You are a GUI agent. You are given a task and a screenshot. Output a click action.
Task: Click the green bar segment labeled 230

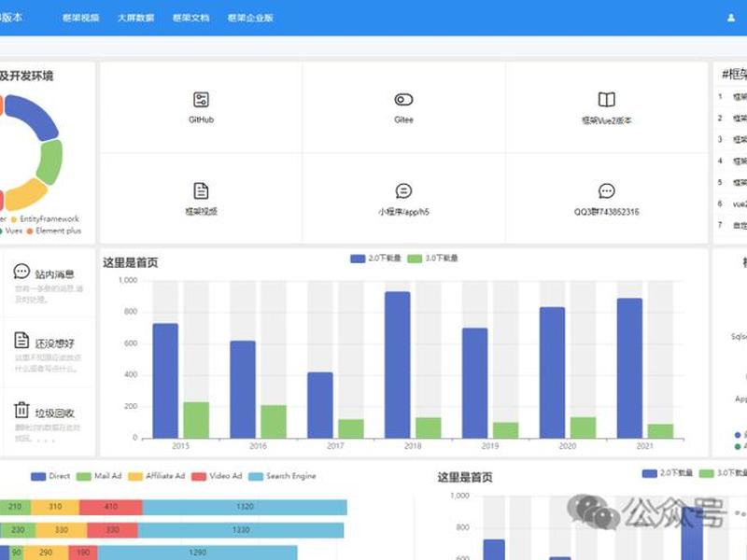pos(18,530)
